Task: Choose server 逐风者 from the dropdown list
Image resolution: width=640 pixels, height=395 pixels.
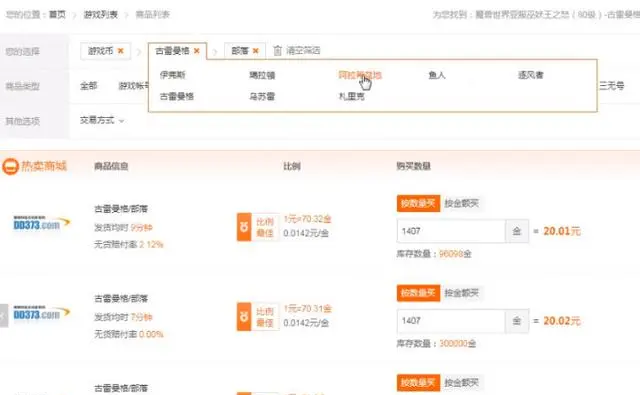Action: [x=531, y=75]
